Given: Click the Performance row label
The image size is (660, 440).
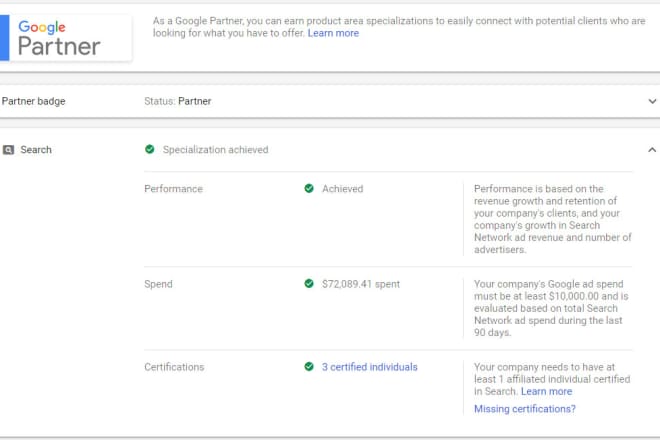Looking at the screenshot, I should pyautogui.click(x=173, y=189).
